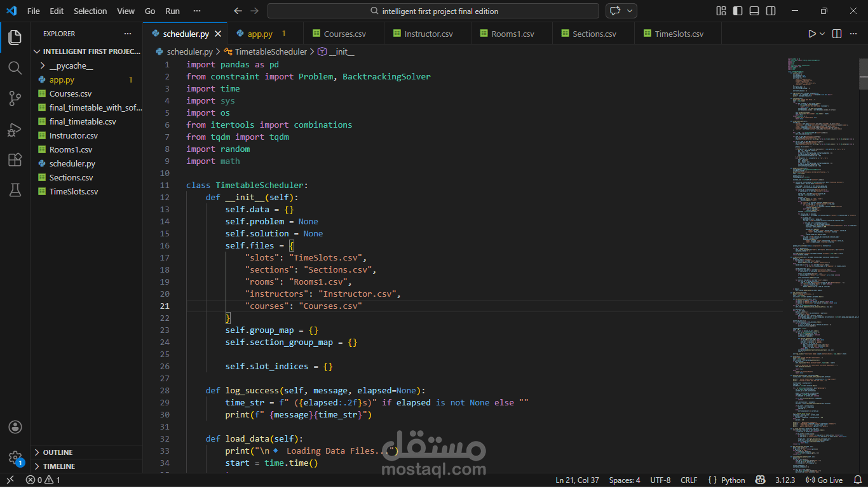Screen dimensions: 868x488
Task: Open editor More Actions ellipsis
Action: pyautogui.click(x=855, y=34)
